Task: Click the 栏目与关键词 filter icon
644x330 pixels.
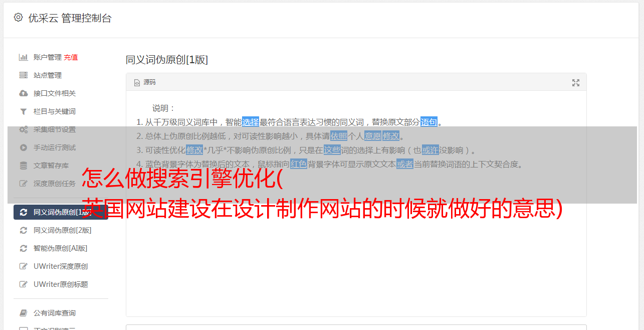Action: 23,111
